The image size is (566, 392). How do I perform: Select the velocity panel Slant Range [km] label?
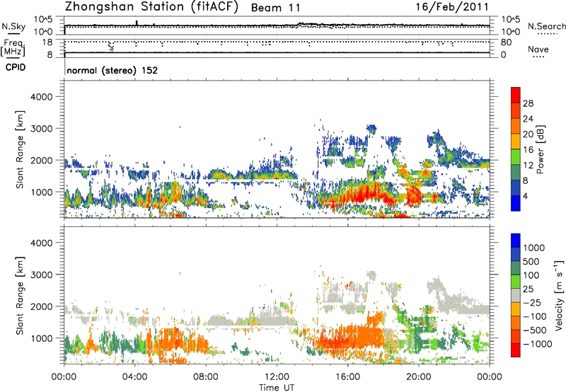(x=20, y=296)
